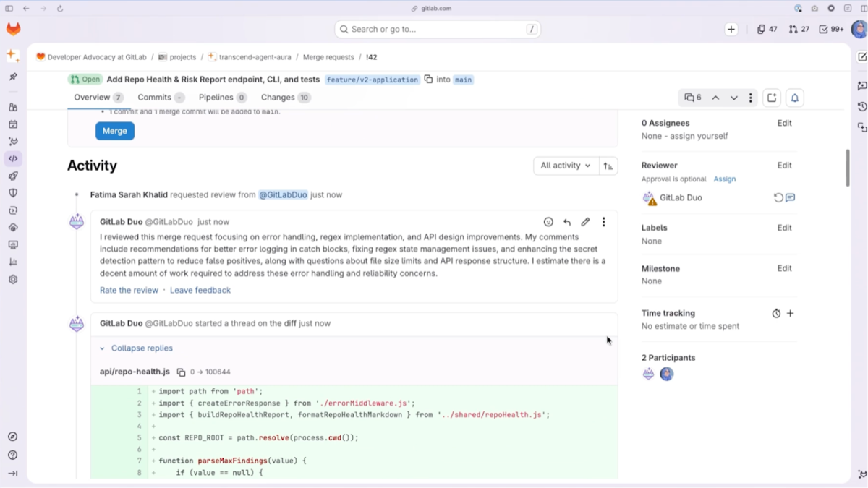Collapse replies in the diff thread
Image resolution: width=868 pixels, height=488 pixels.
tap(136, 348)
